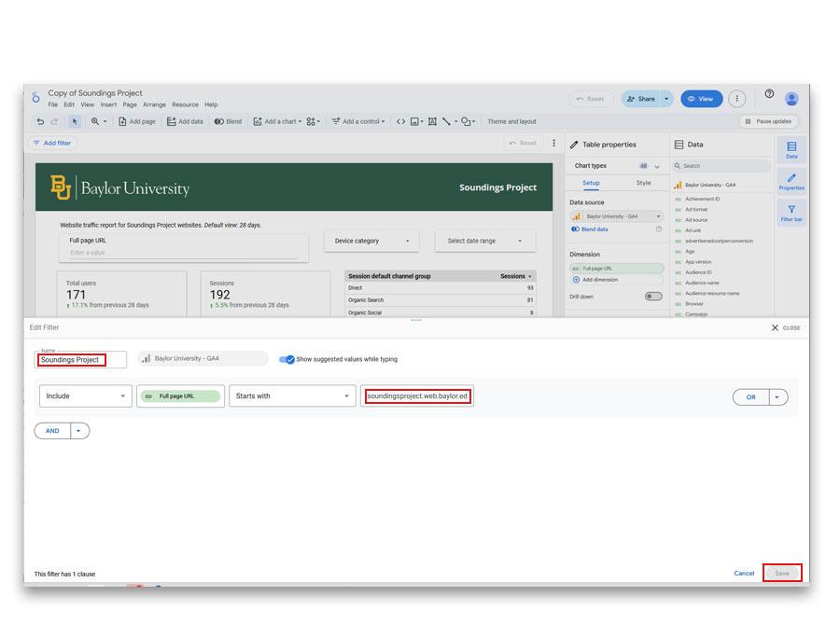Open the Include condition dropdown

point(86,396)
